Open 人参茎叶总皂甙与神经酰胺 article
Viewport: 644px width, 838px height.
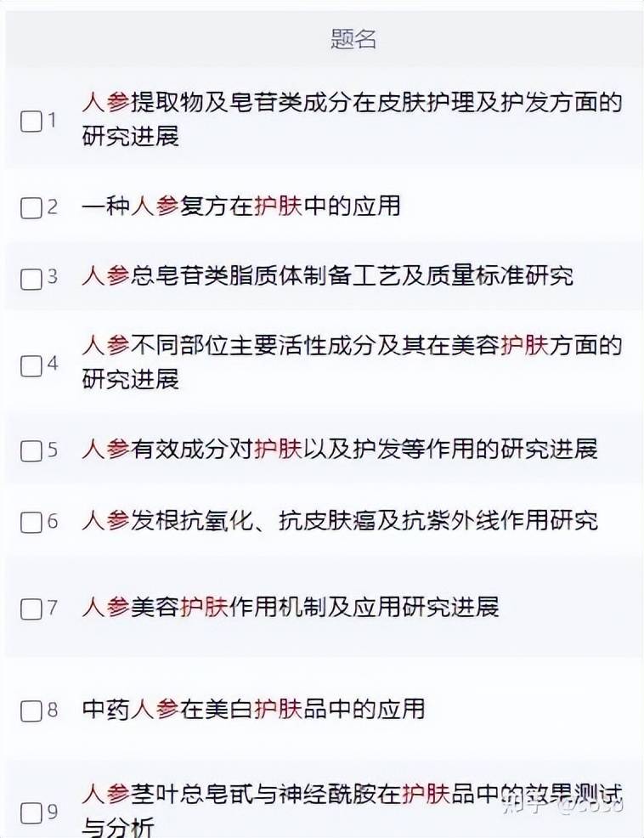pyautogui.click(x=353, y=808)
